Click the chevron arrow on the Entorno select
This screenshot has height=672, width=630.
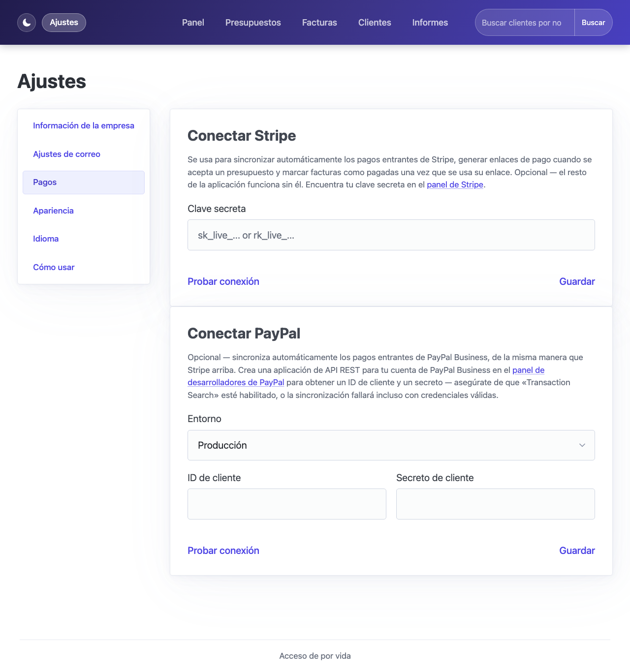pyautogui.click(x=582, y=445)
